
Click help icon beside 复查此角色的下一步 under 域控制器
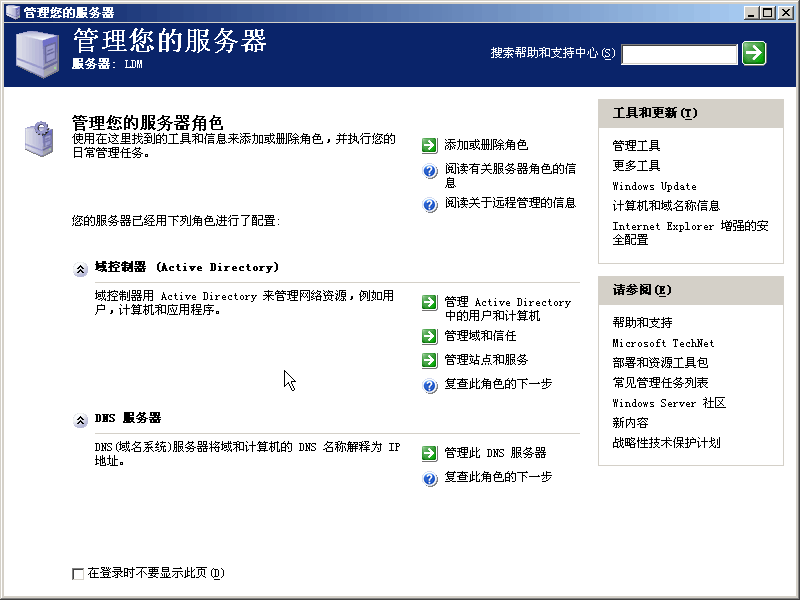pos(430,386)
